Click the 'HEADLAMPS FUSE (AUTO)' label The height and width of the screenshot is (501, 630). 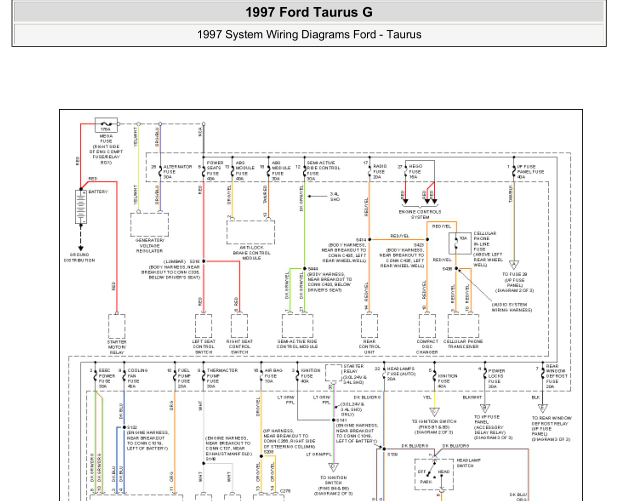click(401, 374)
